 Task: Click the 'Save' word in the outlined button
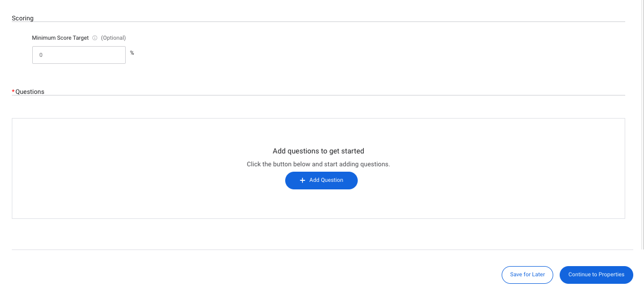[517, 275]
